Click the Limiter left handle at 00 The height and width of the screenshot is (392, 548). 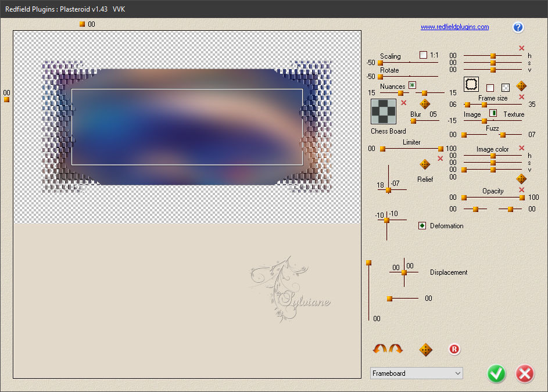(x=383, y=149)
